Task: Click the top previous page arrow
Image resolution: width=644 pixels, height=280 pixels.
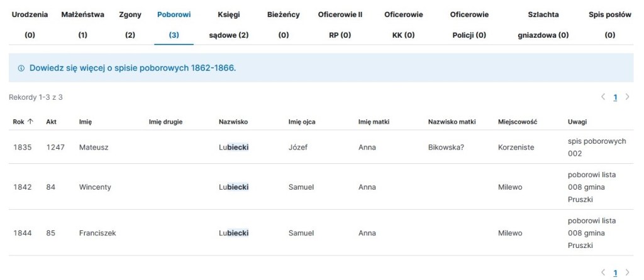Action: coord(603,97)
